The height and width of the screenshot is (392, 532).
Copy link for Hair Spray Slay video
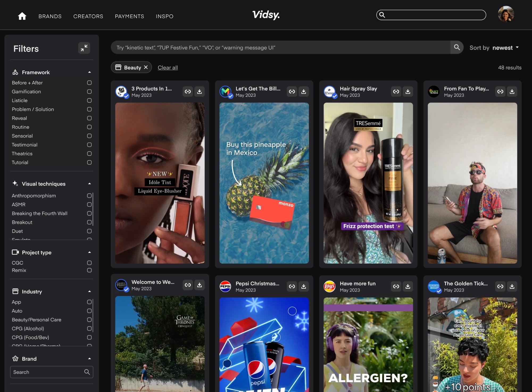396,92
